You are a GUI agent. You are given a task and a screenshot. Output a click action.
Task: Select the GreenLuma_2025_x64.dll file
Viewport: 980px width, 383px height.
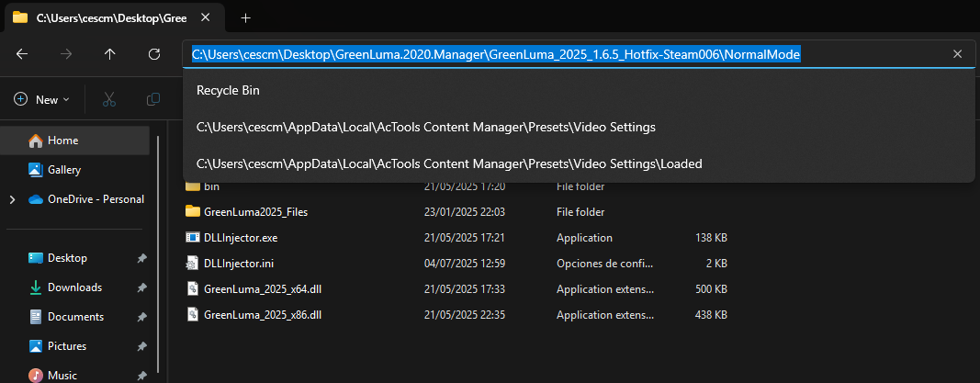click(x=262, y=289)
